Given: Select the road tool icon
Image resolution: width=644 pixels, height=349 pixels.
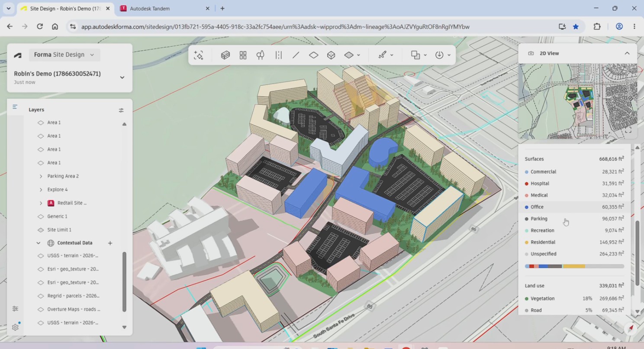Looking at the screenshot, I should [278, 55].
